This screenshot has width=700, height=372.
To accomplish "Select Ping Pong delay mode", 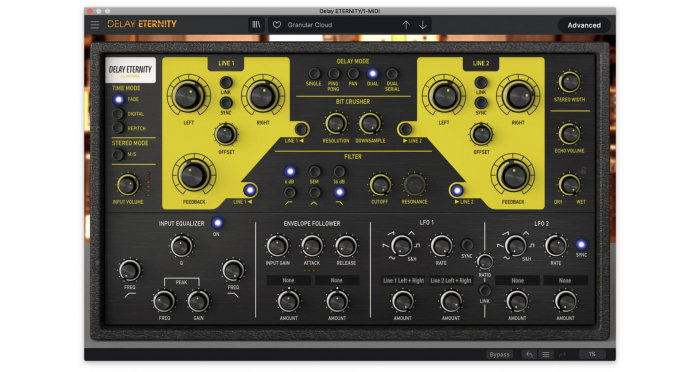I will tap(333, 74).
